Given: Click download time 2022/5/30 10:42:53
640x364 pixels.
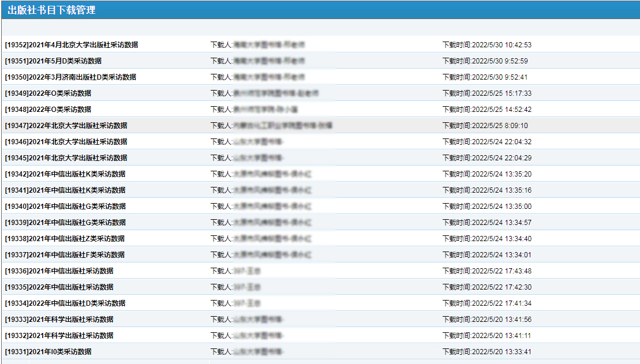Looking at the screenshot, I should click(x=486, y=45).
